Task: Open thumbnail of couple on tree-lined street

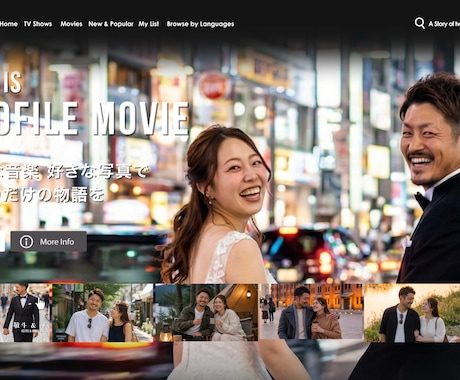Action: [103, 313]
